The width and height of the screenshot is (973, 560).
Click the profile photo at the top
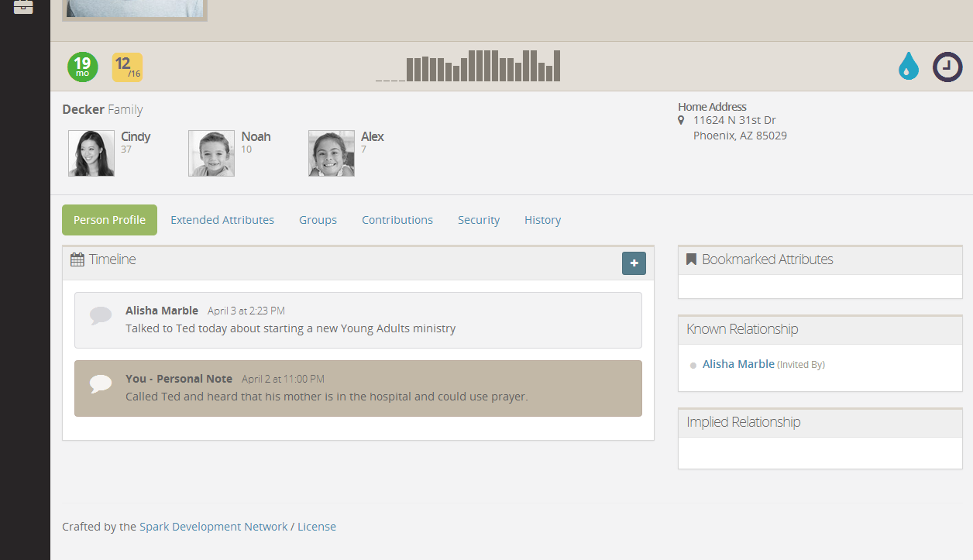[x=135, y=9]
